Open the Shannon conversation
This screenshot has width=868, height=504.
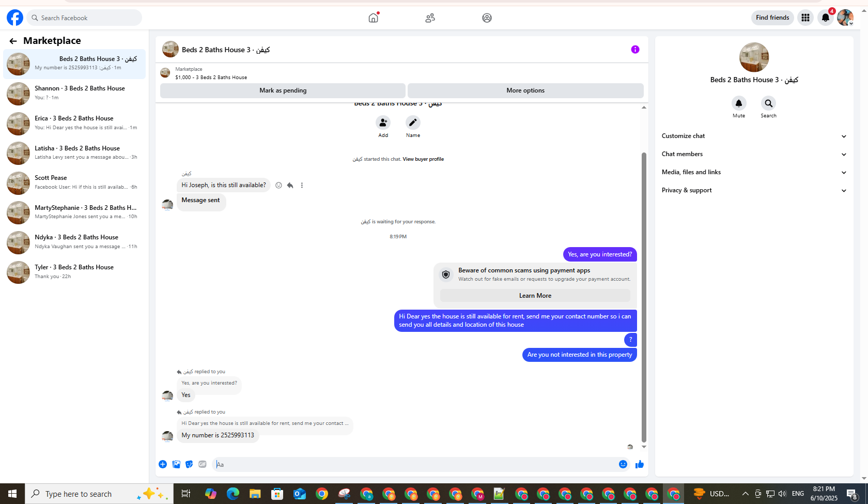(74, 93)
